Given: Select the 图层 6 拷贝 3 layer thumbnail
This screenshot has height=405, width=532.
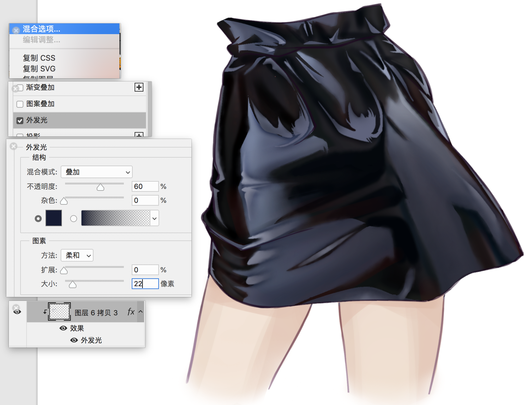Looking at the screenshot, I should 59,311.
